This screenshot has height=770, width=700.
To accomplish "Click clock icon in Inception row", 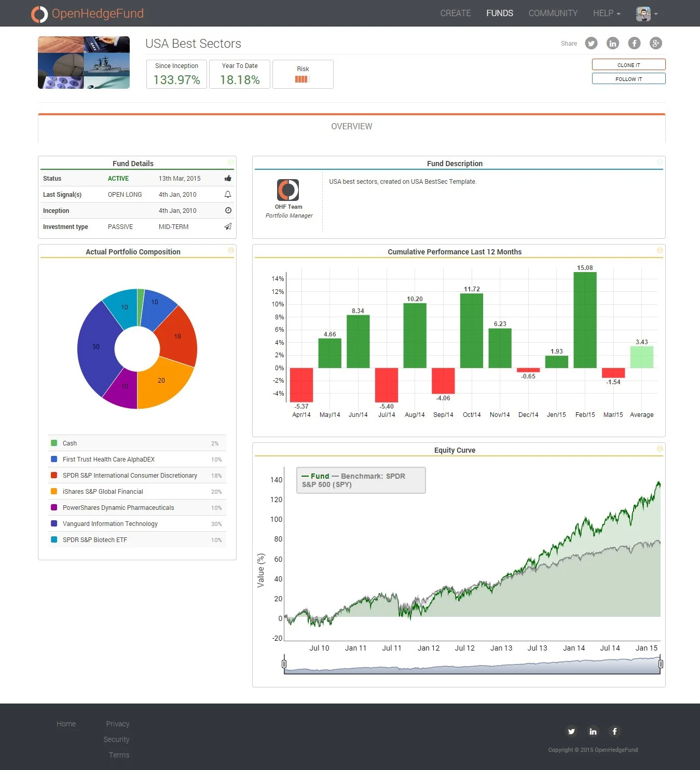I will 228,210.
